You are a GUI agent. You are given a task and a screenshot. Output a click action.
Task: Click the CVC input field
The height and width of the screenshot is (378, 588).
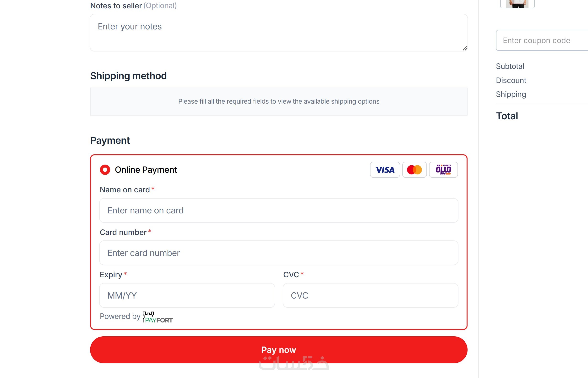point(370,295)
